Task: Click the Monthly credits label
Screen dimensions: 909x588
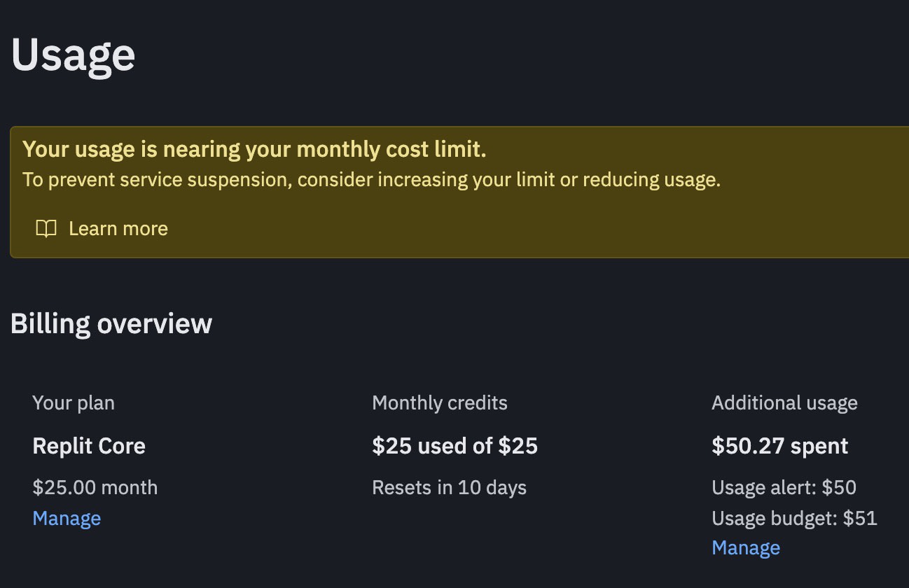Action: (440, 403)
